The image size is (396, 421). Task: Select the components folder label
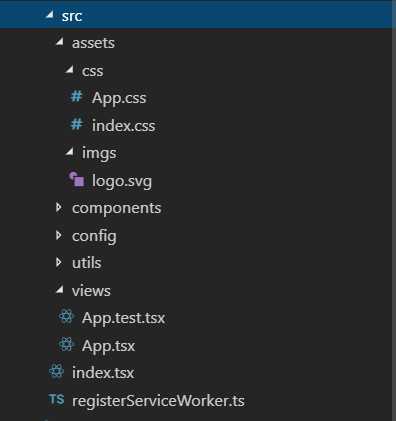[117, 208]
